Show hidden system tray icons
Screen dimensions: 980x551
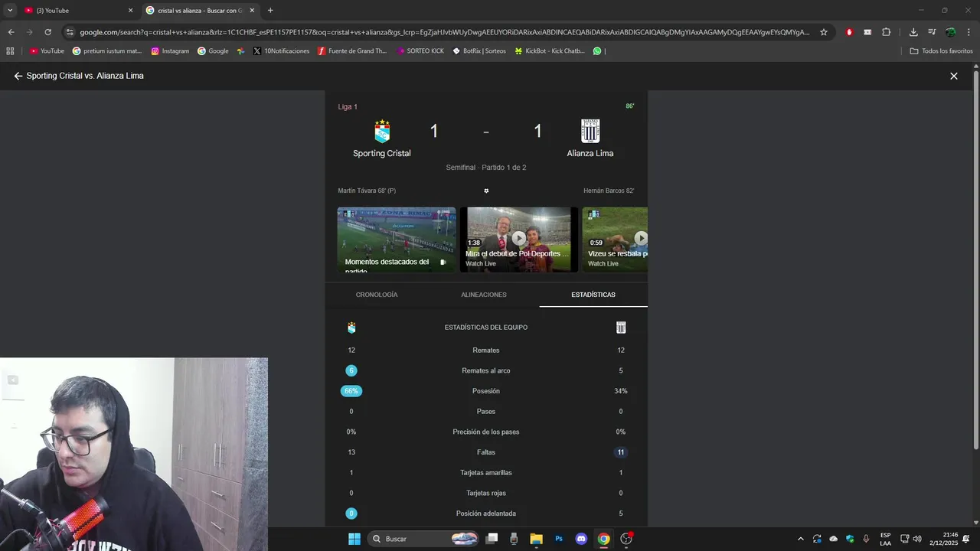801,539
